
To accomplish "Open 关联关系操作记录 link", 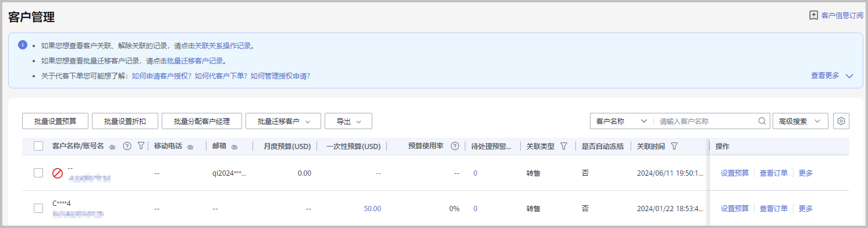I will (224, 45).
